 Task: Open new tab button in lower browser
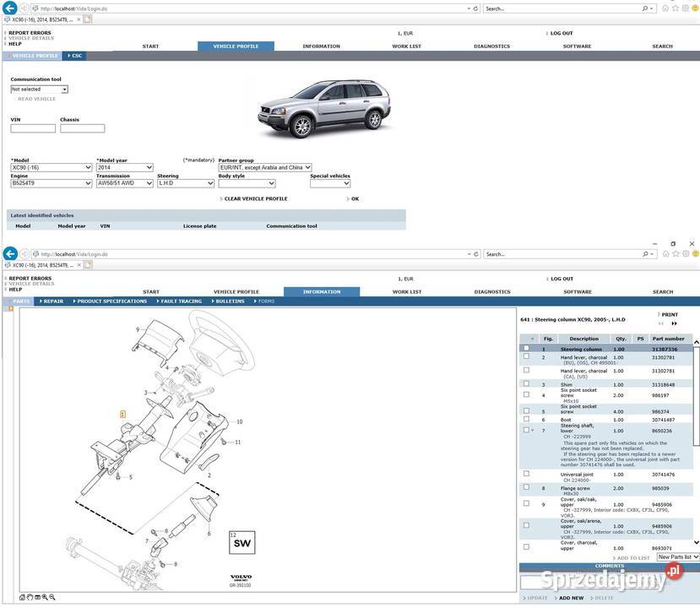click(x=88, y=264)
